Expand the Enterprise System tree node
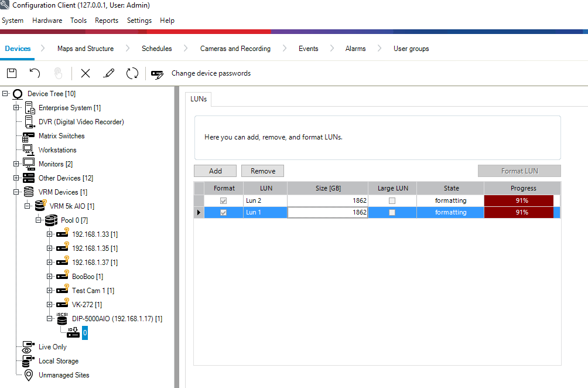This screenshot has height=388, width=588. 16,108
